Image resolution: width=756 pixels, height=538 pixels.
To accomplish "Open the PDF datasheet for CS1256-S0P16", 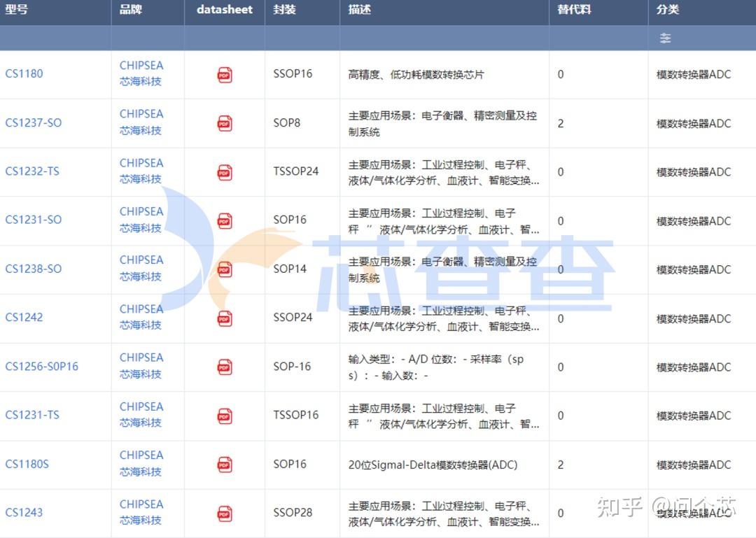I will [224, 366].
